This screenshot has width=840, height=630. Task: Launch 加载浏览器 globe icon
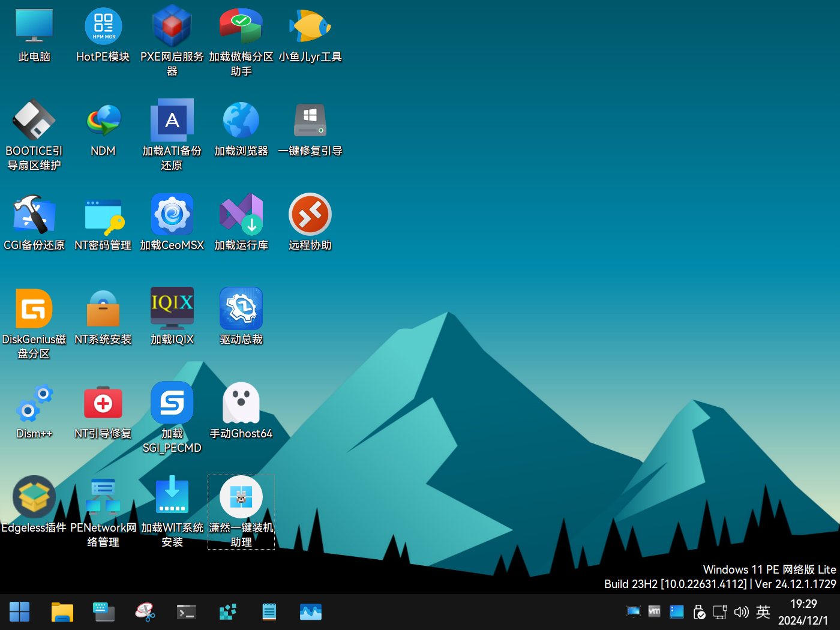(241, 129)
